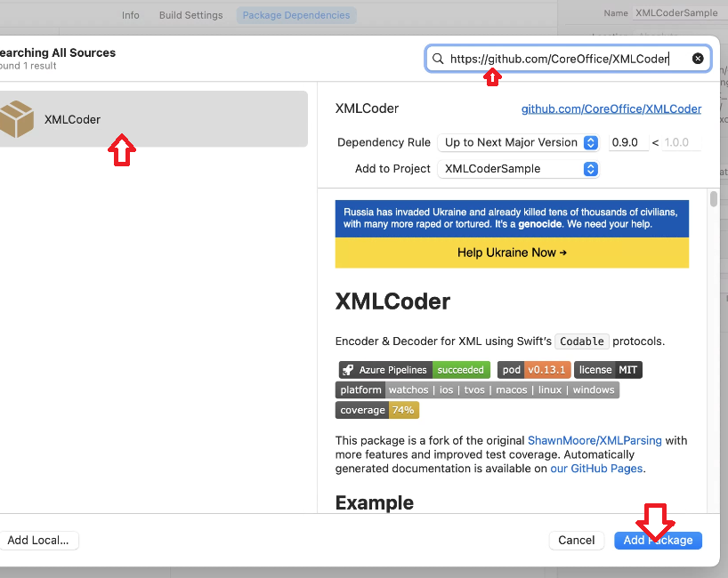728x578 pixels.
Task: Click the XMLCoder readme heading
Action: pos(392,301)
